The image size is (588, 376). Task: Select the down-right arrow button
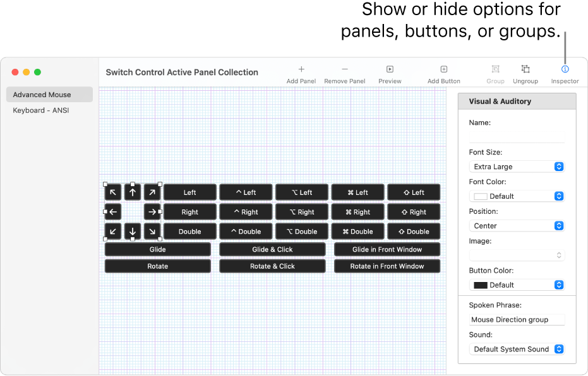[152, 232]
